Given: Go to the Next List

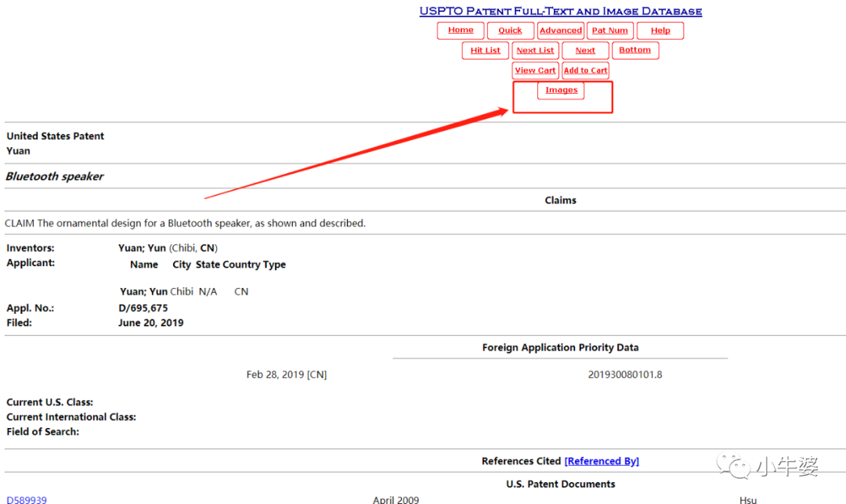Looking at the screenshot, I should coord(535,51).
